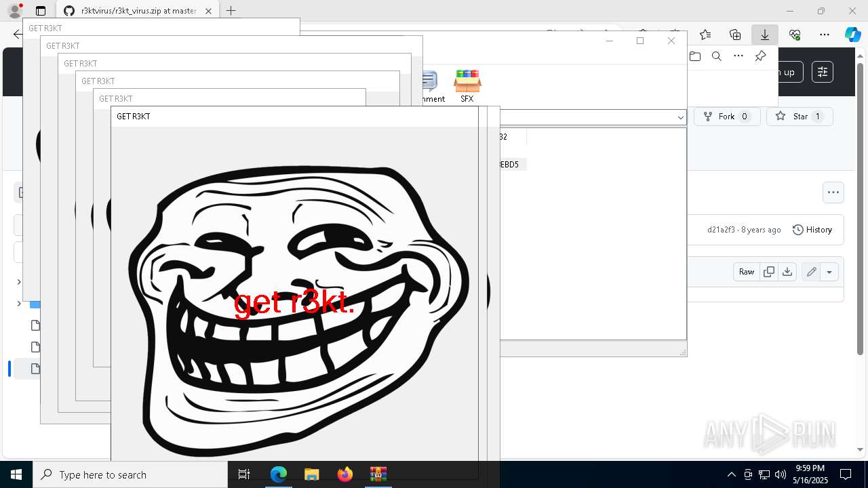Open File Explorer from the taskbar
868x488 pixels.
[312, 474]
